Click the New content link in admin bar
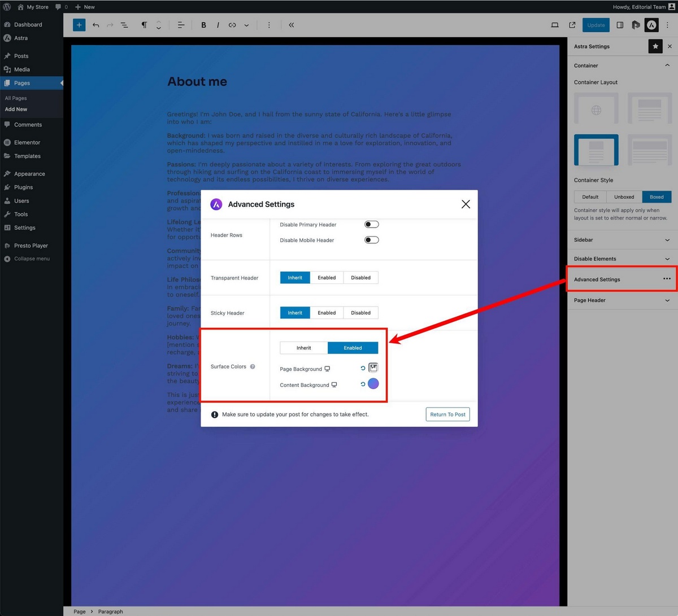Screen dimensions: 678x616 pyautogui.click(x=85, y=7)
